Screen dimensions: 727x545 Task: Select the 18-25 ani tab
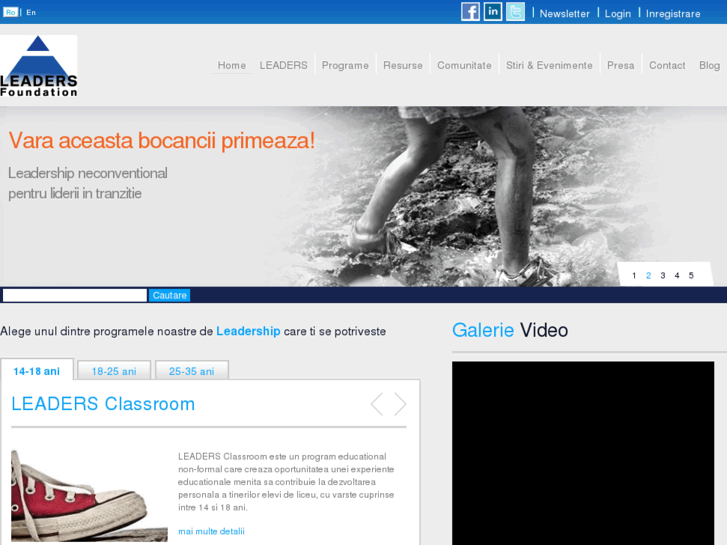[114, 371]
